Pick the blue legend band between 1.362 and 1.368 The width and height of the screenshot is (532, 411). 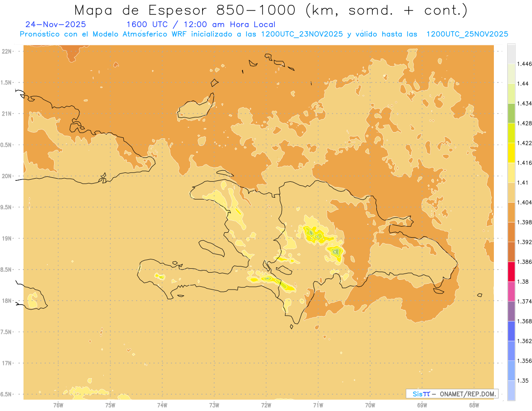pos(511,331)
